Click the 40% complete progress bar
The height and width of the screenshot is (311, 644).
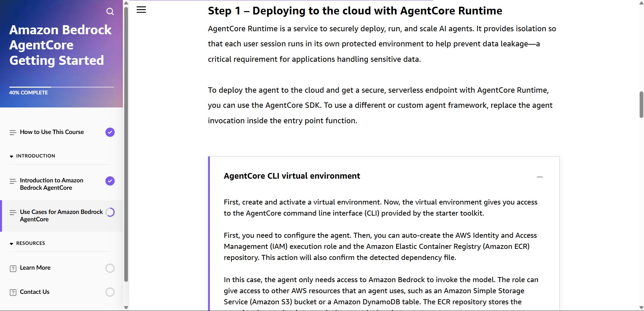(61, 87)
